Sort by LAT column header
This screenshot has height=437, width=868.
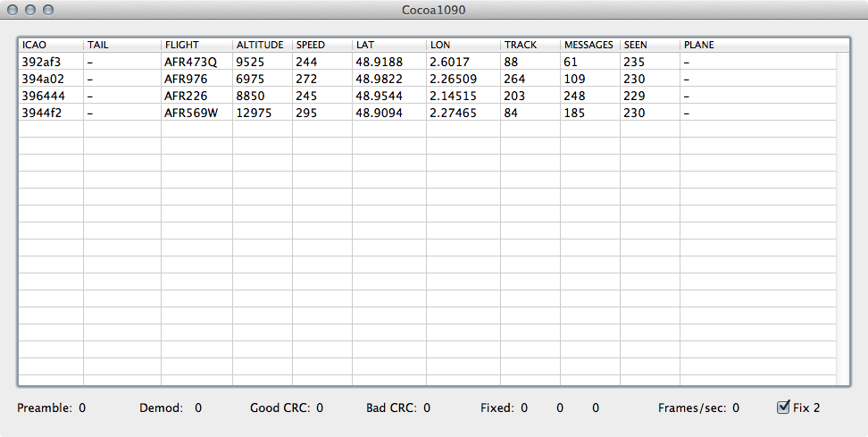click(x=389, y=45)
